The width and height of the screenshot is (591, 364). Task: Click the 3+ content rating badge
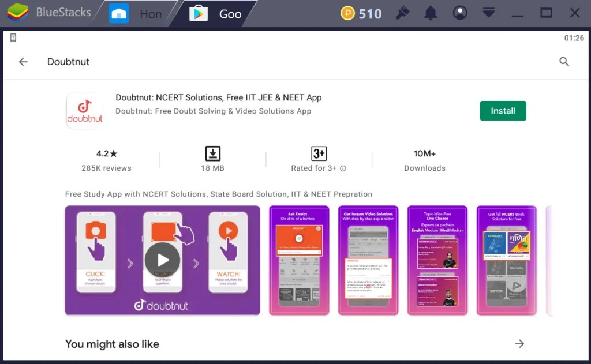click(x=319, y=154)
